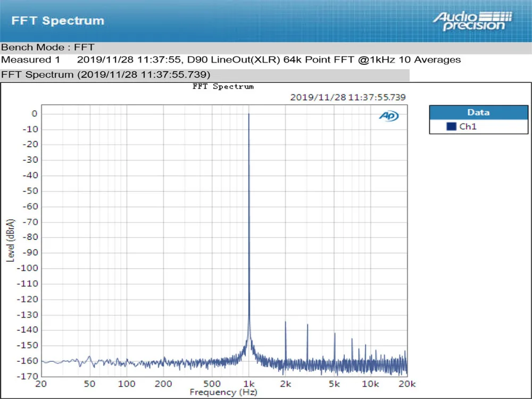Click the 'Level (dBrA)' vertical axis label

(11, 240)
